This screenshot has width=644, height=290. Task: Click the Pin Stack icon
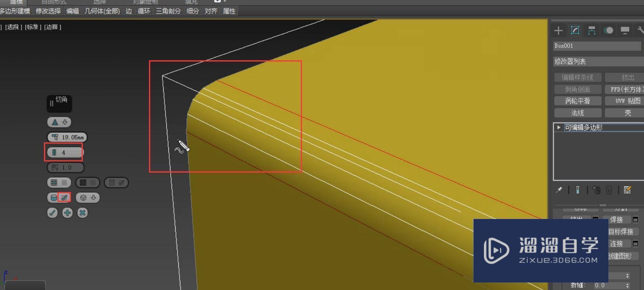point(559,190)
